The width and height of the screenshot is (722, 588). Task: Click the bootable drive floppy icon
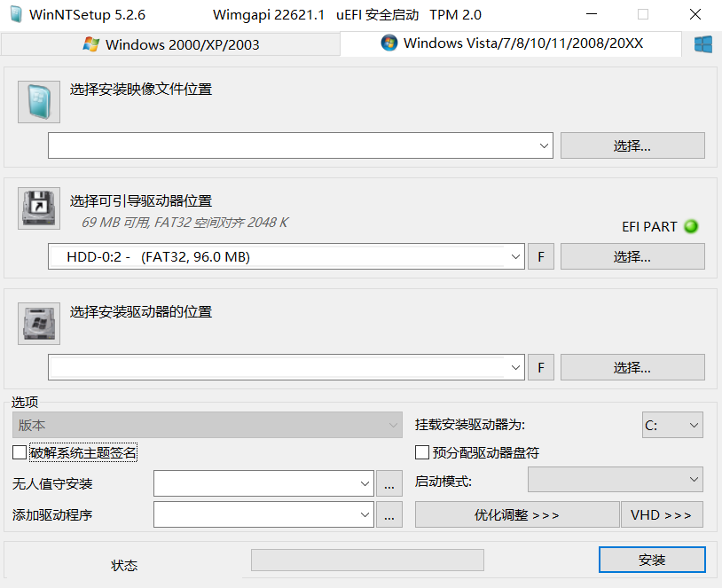point(39,208)
